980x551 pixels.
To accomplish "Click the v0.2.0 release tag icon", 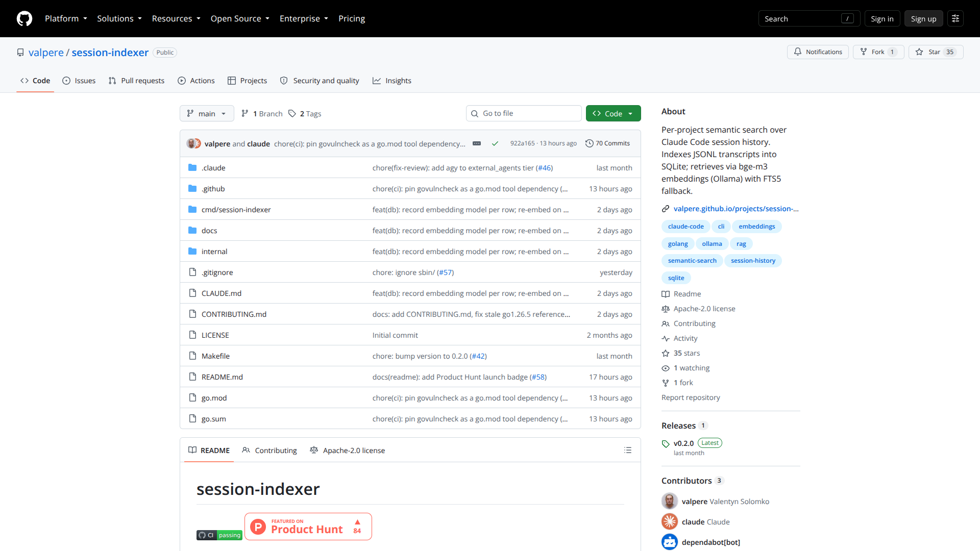I will tap(666, 444).
